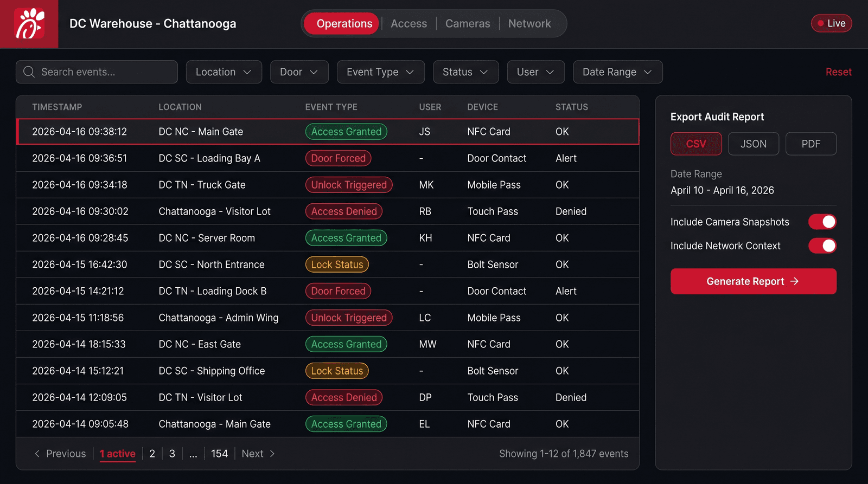Open the Location filter dropdown
Viewport: 868px width, 484px height.
[x=224, y=72]
